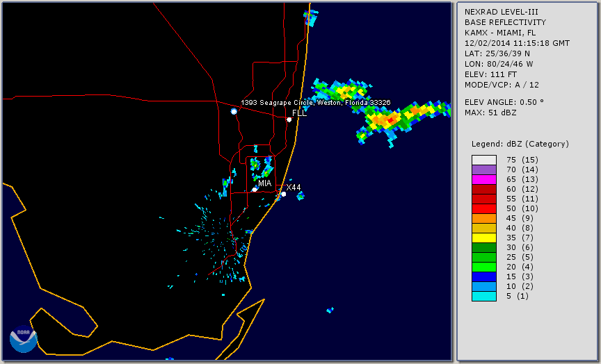Select the 65 dBZ magenta legend swatch
This screenshot has height=364, width=601.
tap(484, 179)
